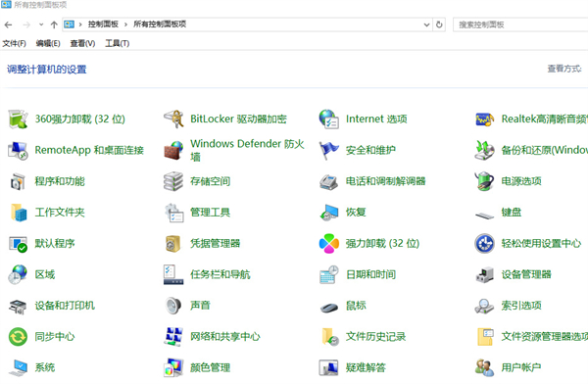Open the Internet 选项 globe icon
The width and height of the screenshot is (588, 384).
point(329,120)
